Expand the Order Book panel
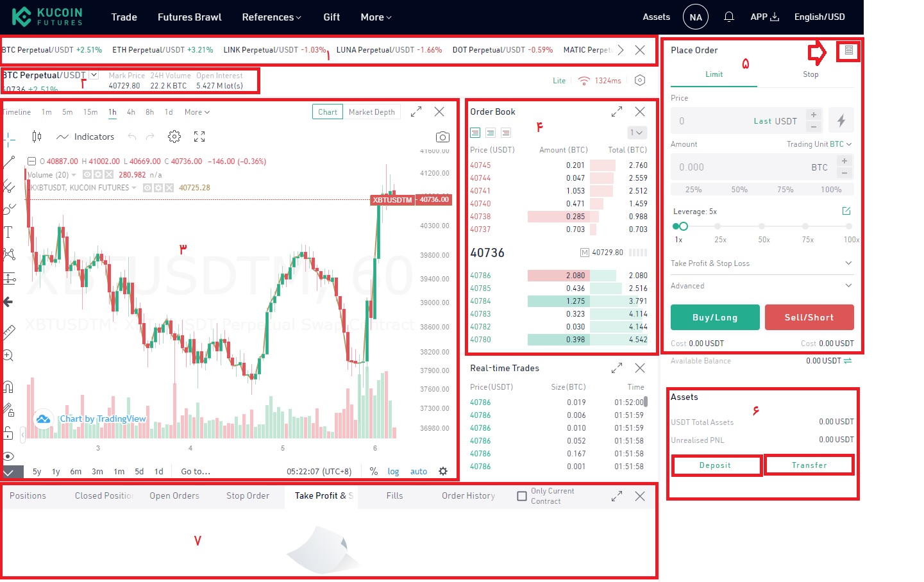This screenshot has height=582, width=924. click(x=617, y=112)
